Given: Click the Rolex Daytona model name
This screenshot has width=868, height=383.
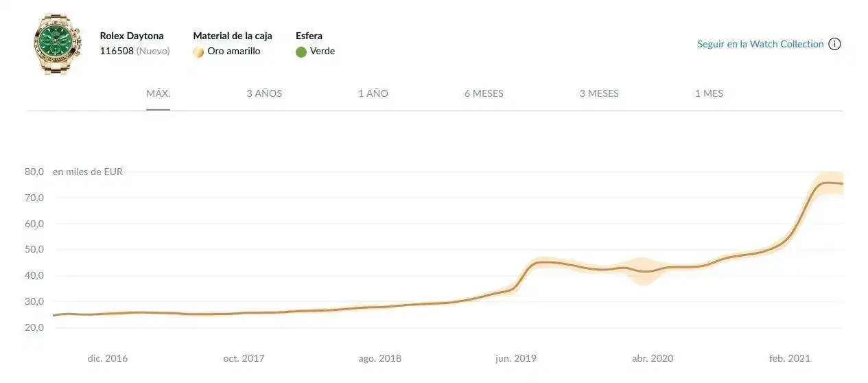Looking at the screenshot, I should tap(132, 36).
